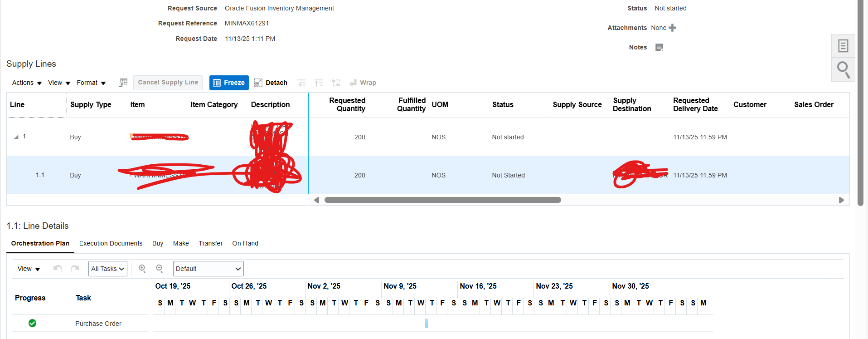Click the Purchase Order bar on Gantt timeline
Image resolution: width=868 pixels, height=339 pixels.
(427, 323)
